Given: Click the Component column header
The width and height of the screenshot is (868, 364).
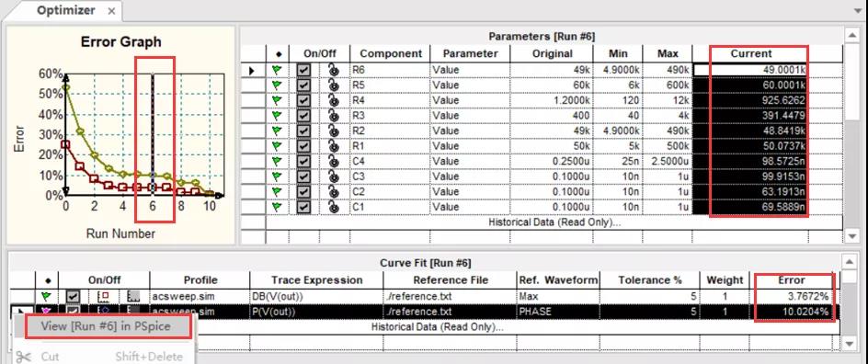Looking at the screenshot, I should tap(390, 53).
